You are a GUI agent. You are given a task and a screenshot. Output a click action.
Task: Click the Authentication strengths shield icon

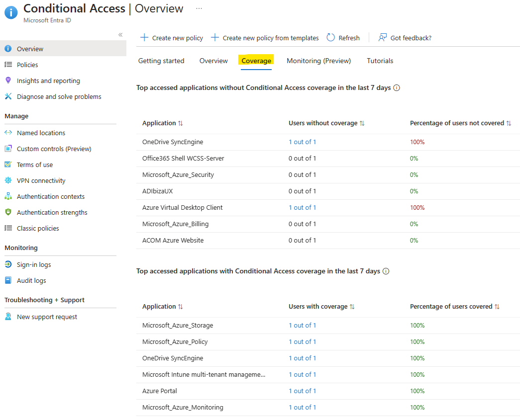[x=8, y=212]
